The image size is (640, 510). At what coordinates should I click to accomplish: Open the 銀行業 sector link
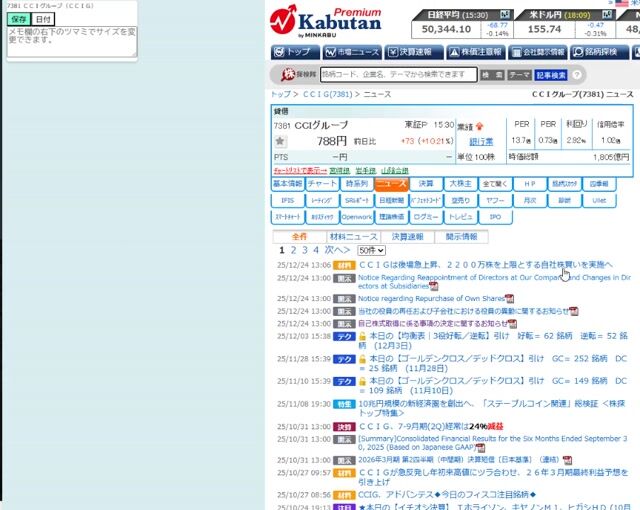tap(481, 142)
